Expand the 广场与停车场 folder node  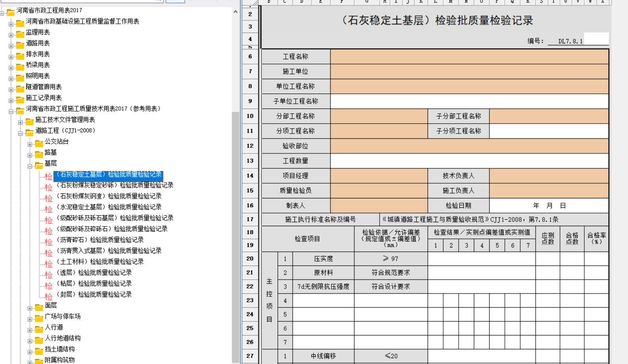[30, 319]
